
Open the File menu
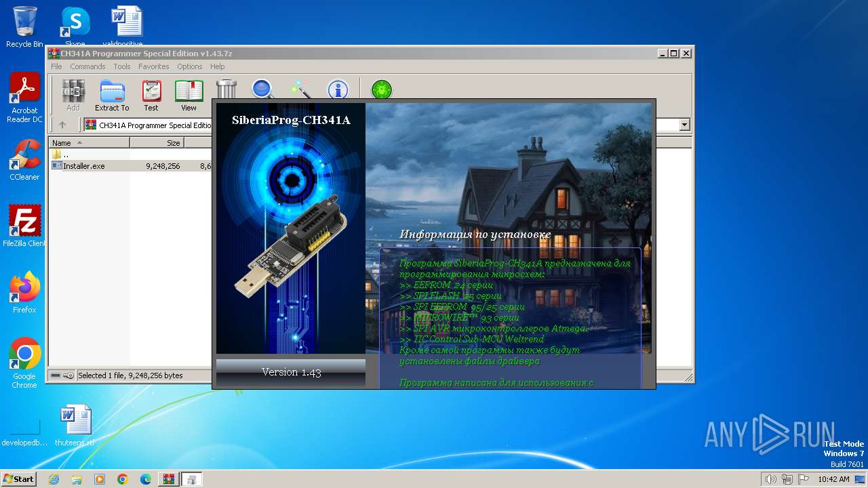click(56, 66)
